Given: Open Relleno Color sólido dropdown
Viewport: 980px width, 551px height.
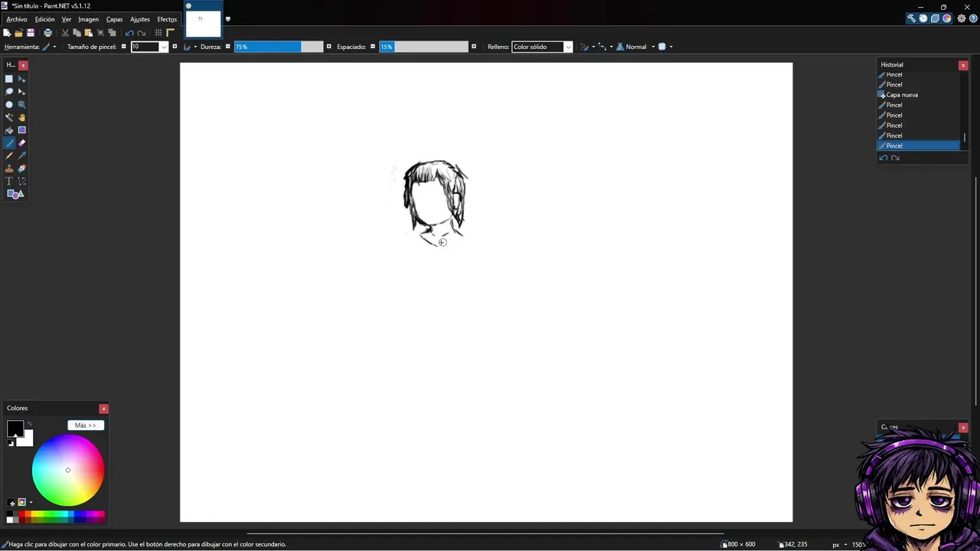Looking at the screenshot, I should click(567, 47).
